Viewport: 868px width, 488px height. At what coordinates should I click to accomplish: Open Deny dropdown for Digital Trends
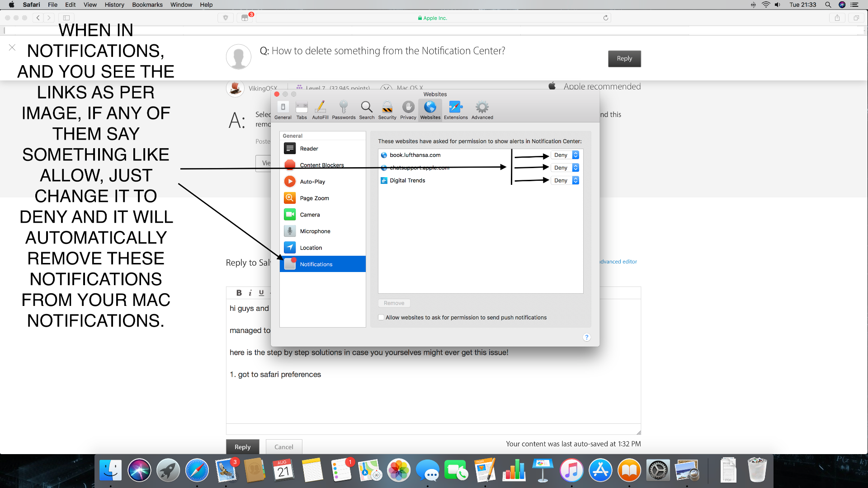coord(565,180)
